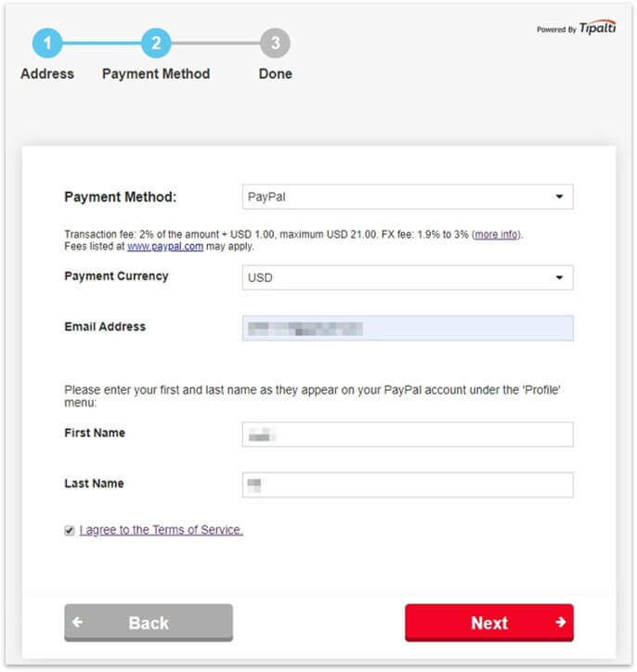Focus the First Name input field
This screenshot has height=672, width=637.
point(407,434)
